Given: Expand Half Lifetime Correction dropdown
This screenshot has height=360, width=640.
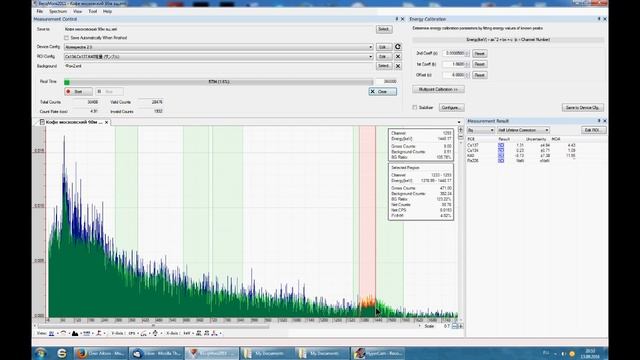Looking at the screenshot, I should (x=523, y=130).
